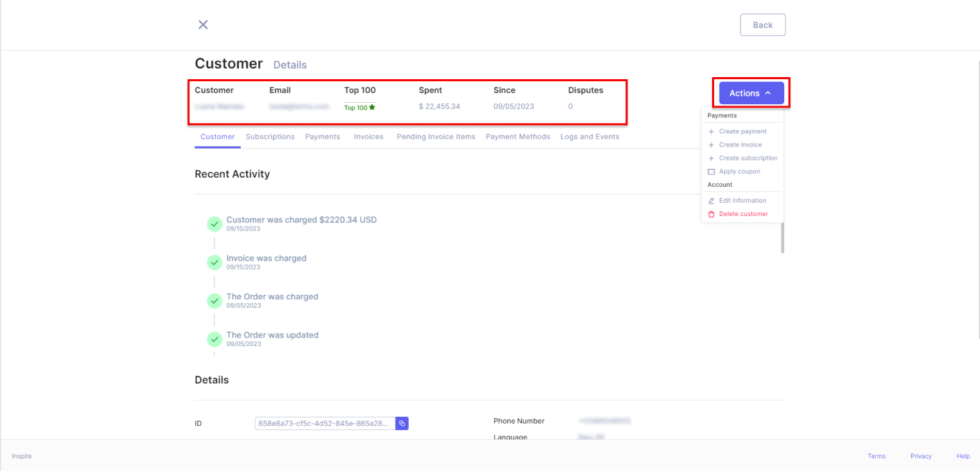Click the spent amount $ 22,455.34
This screenshot has width=980, height=471.
(439, 106)
